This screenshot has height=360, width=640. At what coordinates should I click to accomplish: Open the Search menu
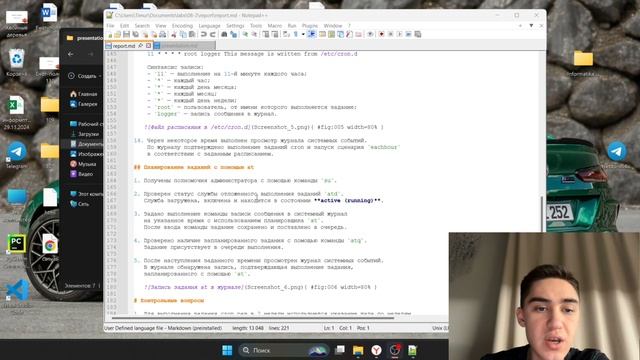(x=142, y=26)
